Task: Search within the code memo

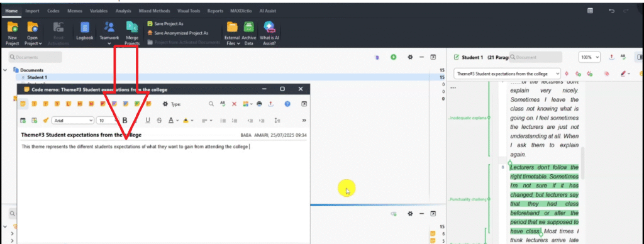Action: point(211,104)
